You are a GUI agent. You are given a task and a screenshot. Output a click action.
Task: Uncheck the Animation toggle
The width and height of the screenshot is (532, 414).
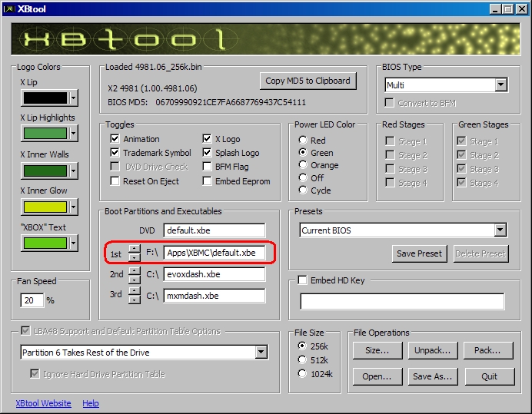[115, 139]
